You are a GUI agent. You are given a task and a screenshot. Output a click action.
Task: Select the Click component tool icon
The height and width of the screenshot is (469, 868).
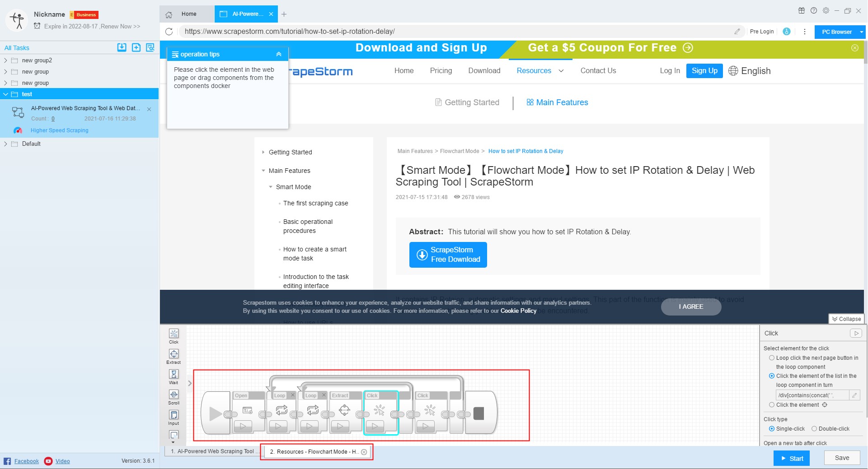(174, 334)
